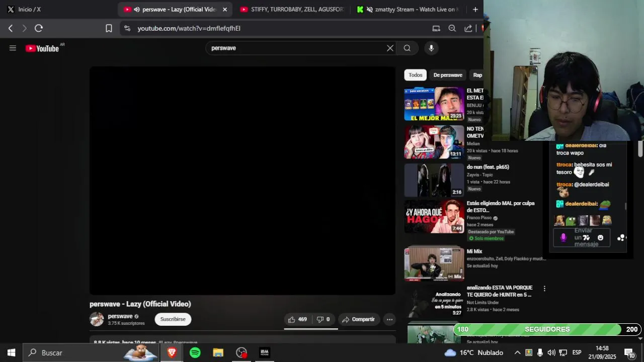Open the emoji picker in chat

click(x=600, y=238)
